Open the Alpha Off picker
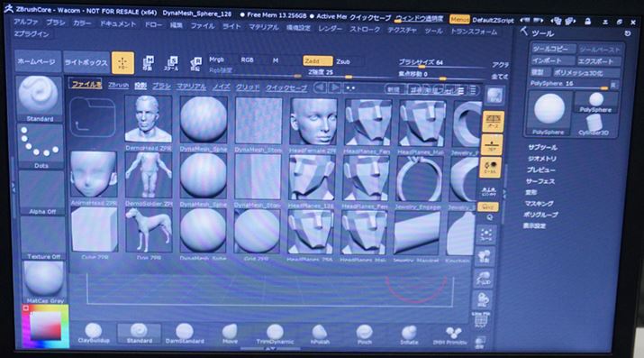The image size is (644, 358). [x=41, y=192]
